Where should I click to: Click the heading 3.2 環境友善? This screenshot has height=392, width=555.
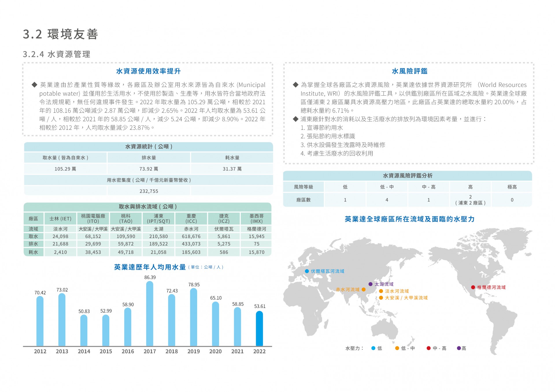click(61, 34)
